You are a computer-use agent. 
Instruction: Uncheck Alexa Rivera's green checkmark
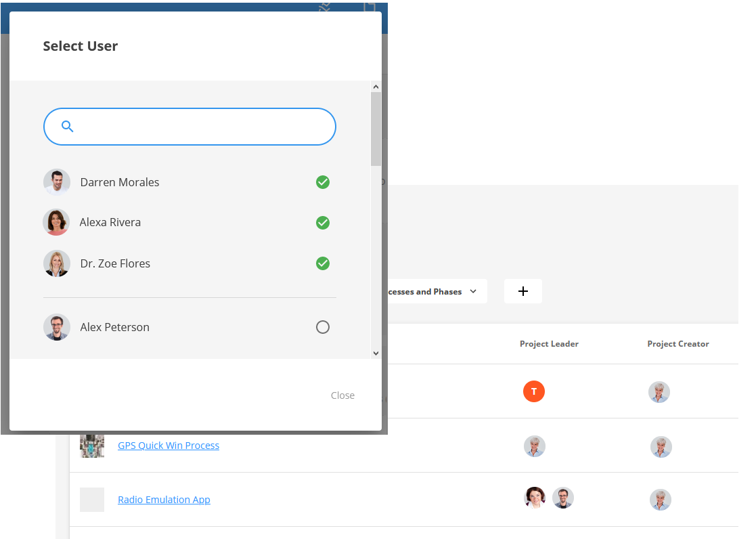point(323,223)
